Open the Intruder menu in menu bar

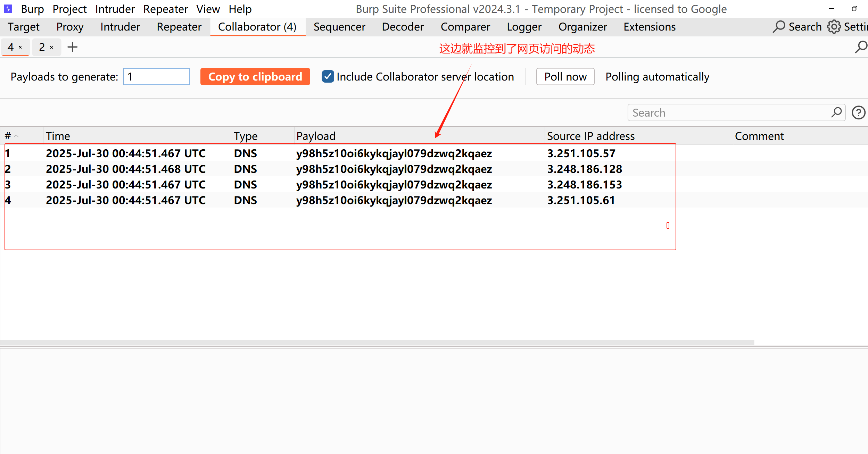pos(115,9)
